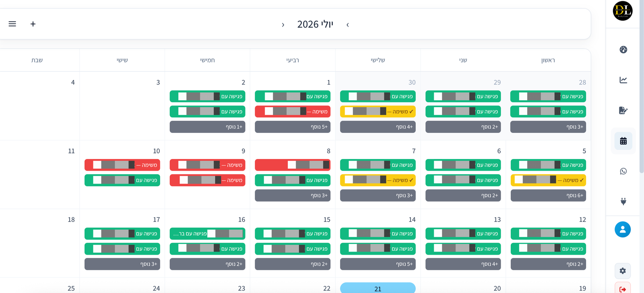
Task: Click the רביעי day column header
Action: point(293,60)
